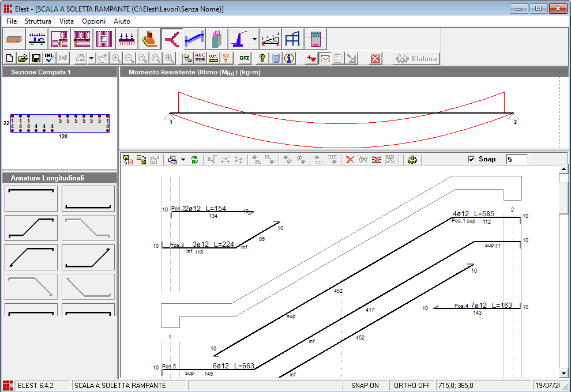
Task: Click the vertical scrollbar down arrow
Action: (564, 374)
